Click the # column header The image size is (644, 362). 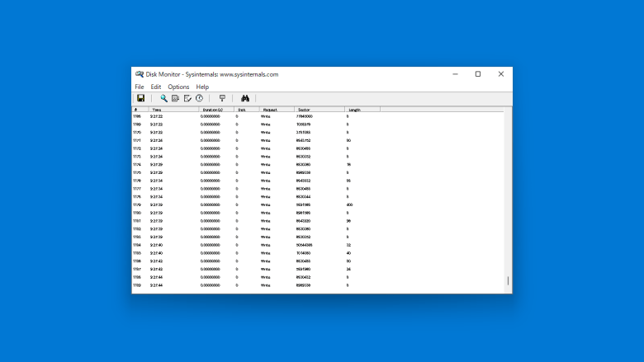pos(140,110)
